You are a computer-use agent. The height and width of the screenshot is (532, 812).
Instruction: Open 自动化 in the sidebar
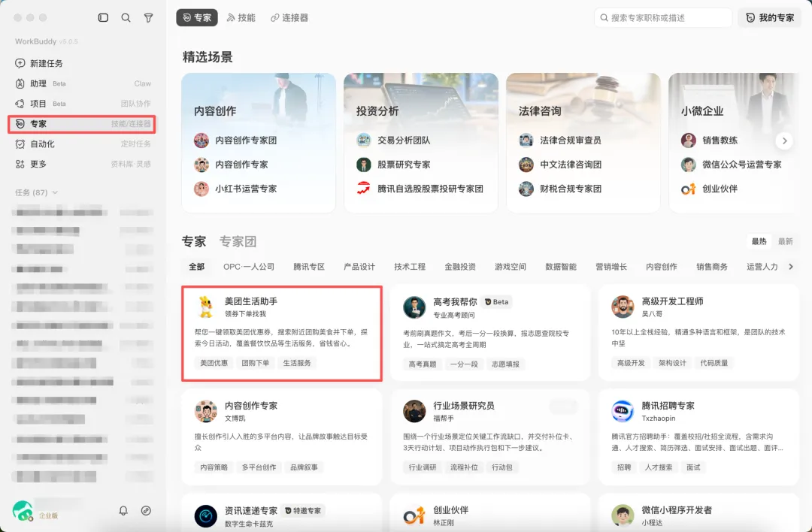pyautogui.click(x=83, y=144)
